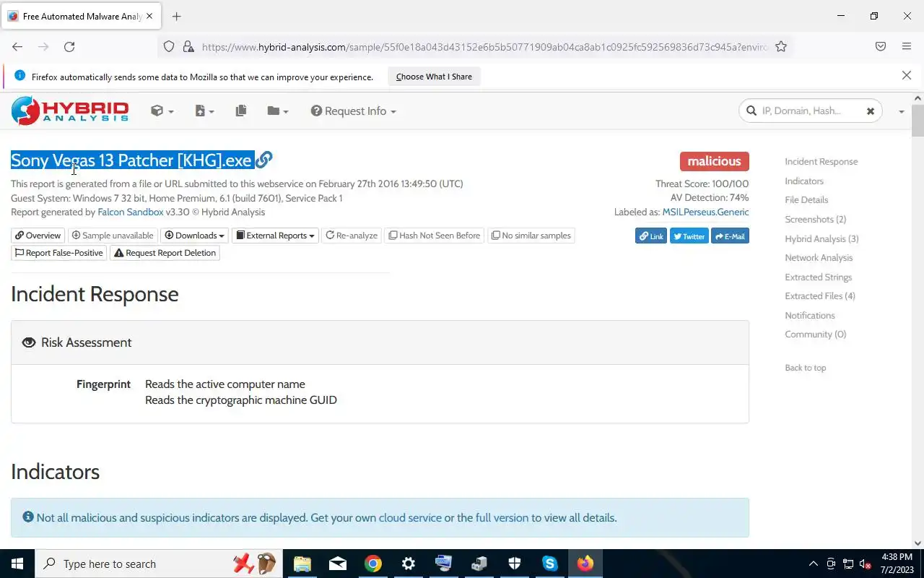Click the Hybrid Analysis logo
Viewport: 924px width, 578px height.
[70, 111]
